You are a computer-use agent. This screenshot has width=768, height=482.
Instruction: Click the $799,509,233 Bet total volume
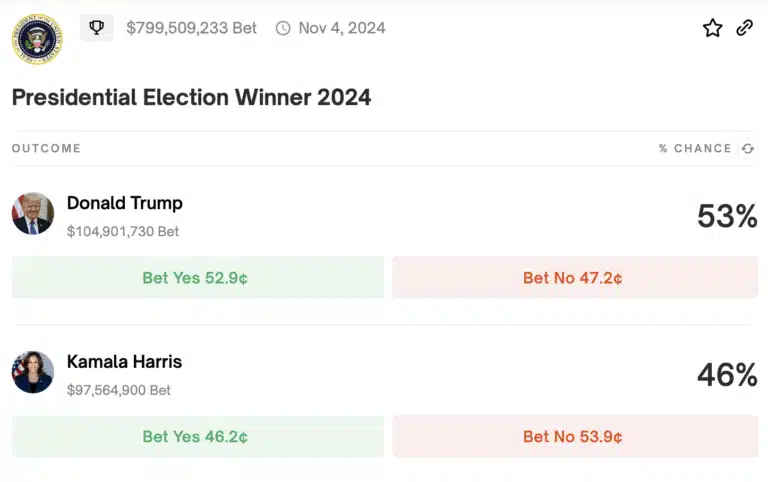coord(191,28)
